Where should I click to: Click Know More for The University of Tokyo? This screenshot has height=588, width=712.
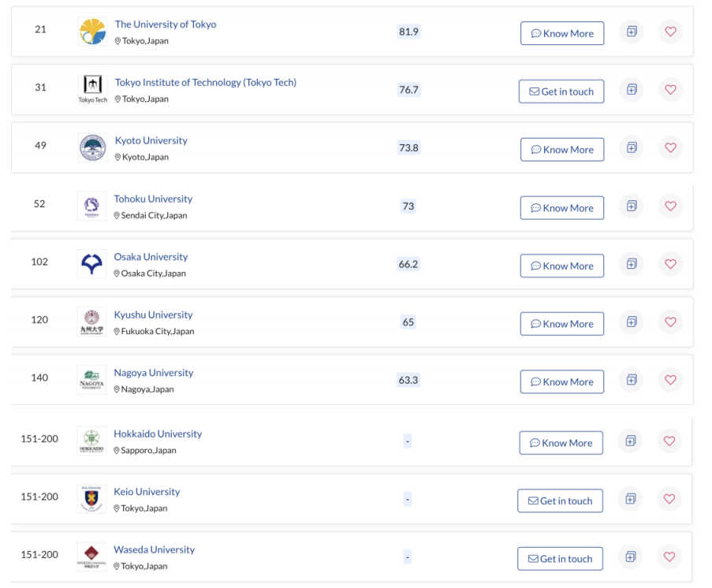[562, 34]
